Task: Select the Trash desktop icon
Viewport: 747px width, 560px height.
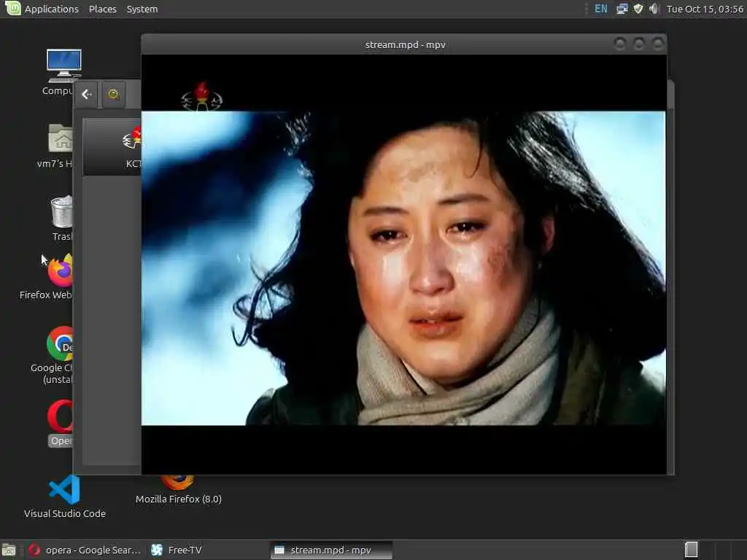Action: (61, 219)
